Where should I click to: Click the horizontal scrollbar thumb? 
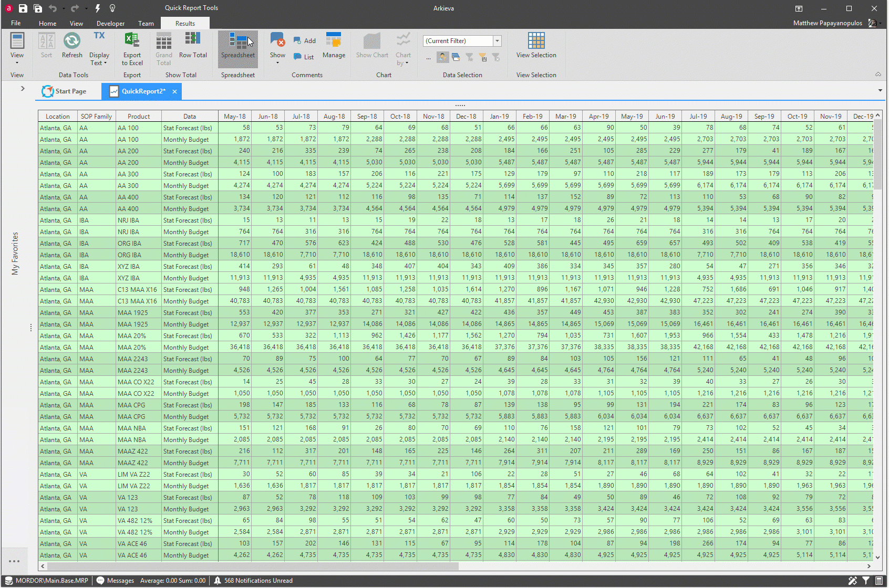(x=253, y=566)
